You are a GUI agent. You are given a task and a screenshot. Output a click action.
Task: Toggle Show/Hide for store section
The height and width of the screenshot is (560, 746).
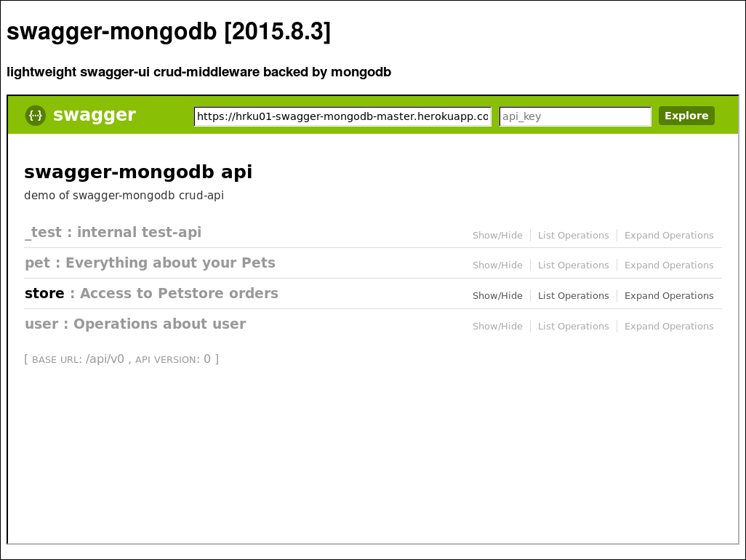click(x=497, y=295)
